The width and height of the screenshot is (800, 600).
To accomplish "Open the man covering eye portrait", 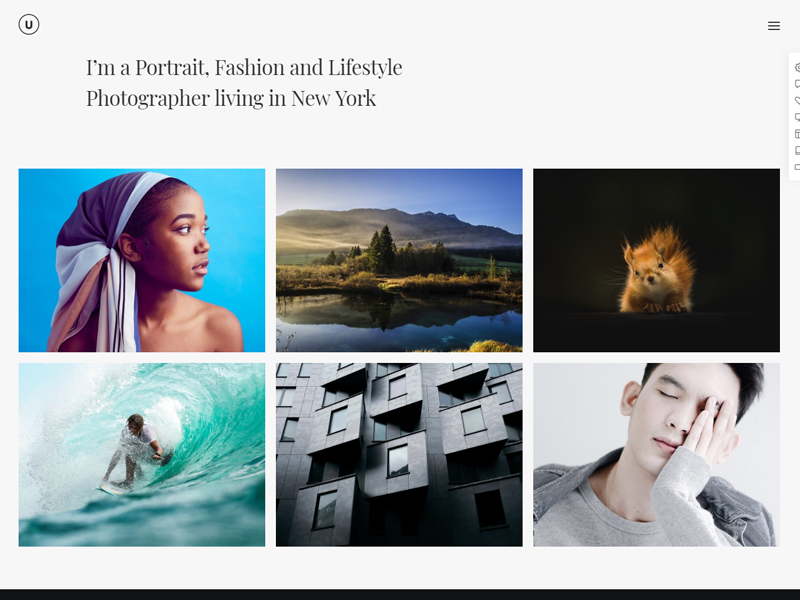I will (656, 455).
